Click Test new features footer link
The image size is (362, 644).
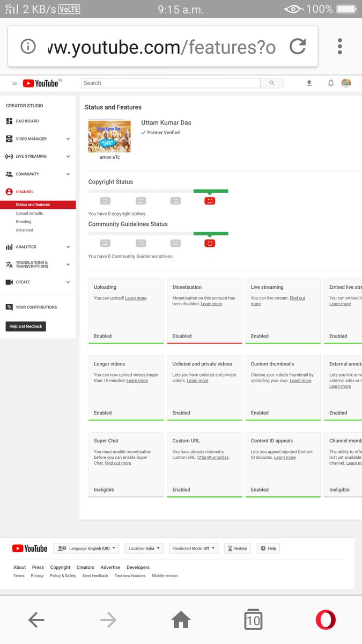coord(130,576)
